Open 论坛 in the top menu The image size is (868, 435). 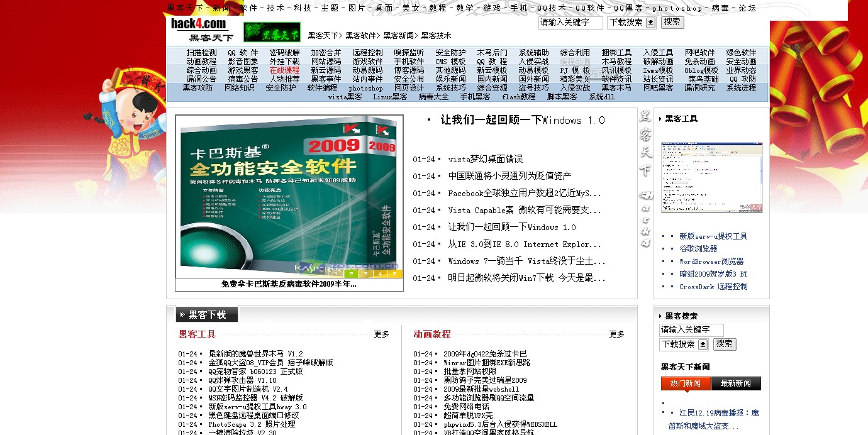pyautogui.click(x=747, y=8)
